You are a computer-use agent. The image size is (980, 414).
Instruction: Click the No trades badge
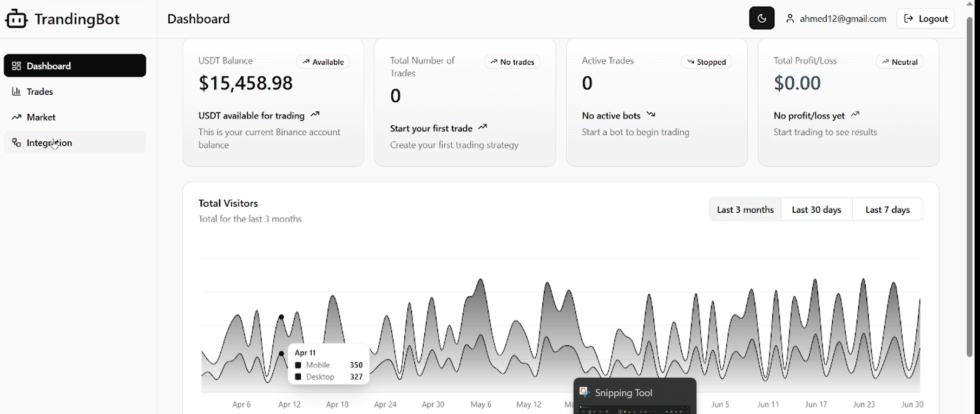pos(512,62)
